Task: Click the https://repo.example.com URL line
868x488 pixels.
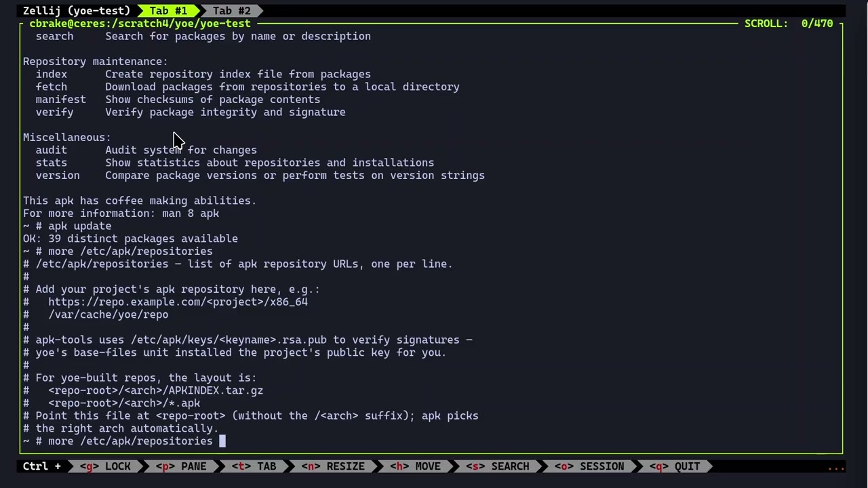Action: tap(165, 302)
